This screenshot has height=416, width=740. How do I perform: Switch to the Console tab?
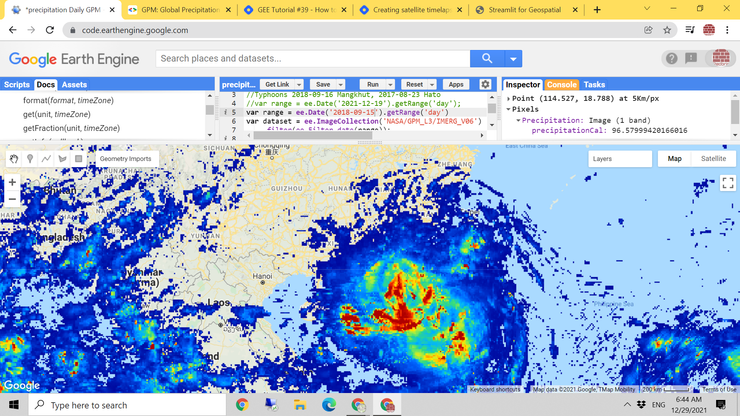(561, 85)
